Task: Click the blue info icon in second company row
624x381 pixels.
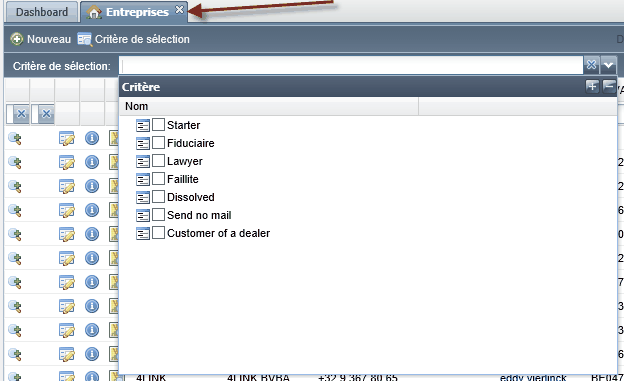Action: click(92, 162)
